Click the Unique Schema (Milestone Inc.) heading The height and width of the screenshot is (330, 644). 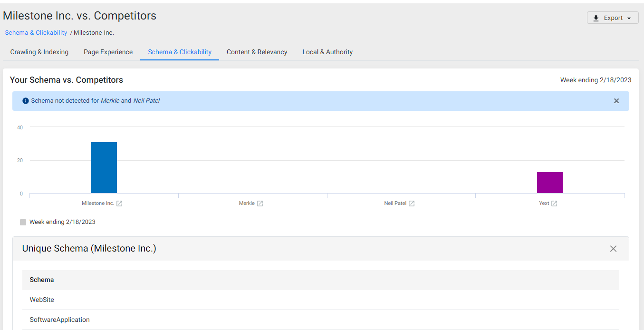89,249
